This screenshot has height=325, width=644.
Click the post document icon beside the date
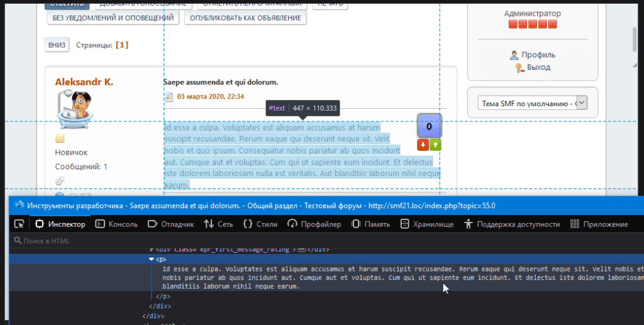[169, 97]
